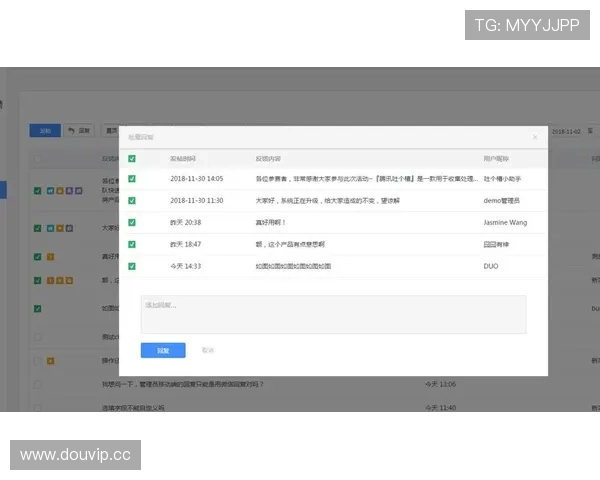Uncheck the 2018-11-30 11:30 row checkbox
Viewport: 600px width, 480px height.
point(132,201)
